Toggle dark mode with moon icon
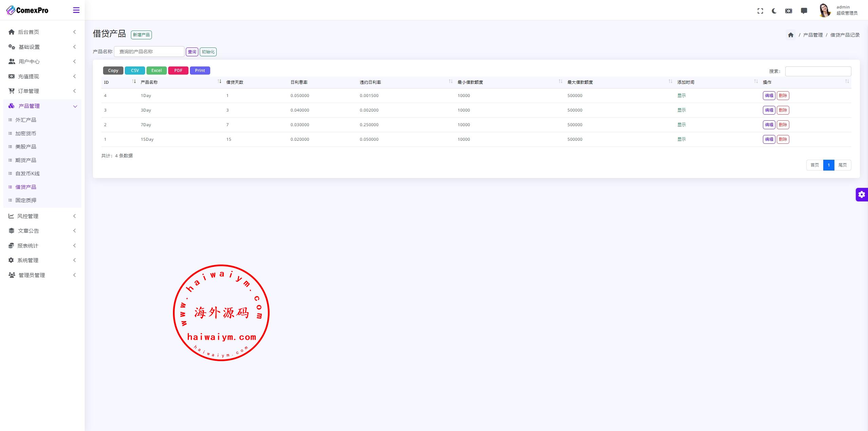The height and width of the screenshot is (431, 868). (774, 11)
